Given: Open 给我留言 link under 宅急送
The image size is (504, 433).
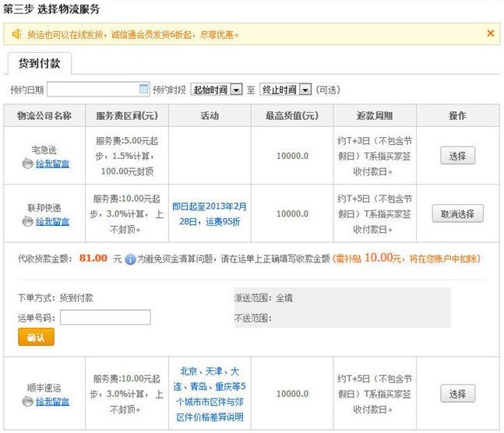Looking at the screenshot, I should 52,164.
